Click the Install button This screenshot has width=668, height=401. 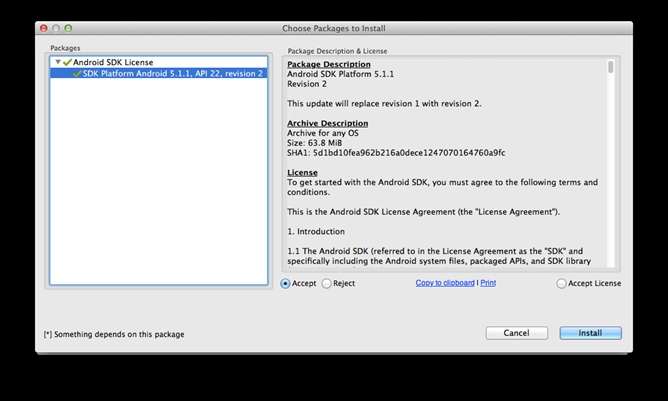tap(590, 333)
